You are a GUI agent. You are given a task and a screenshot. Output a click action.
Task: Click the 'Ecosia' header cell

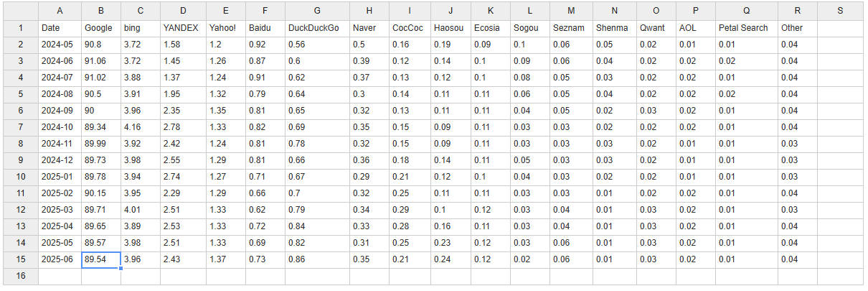pos(491,28)
